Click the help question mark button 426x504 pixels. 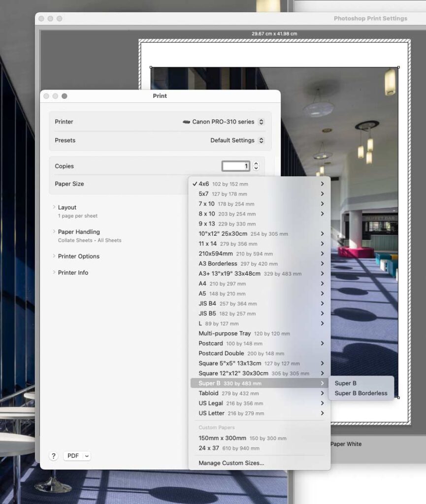(54, 456)
